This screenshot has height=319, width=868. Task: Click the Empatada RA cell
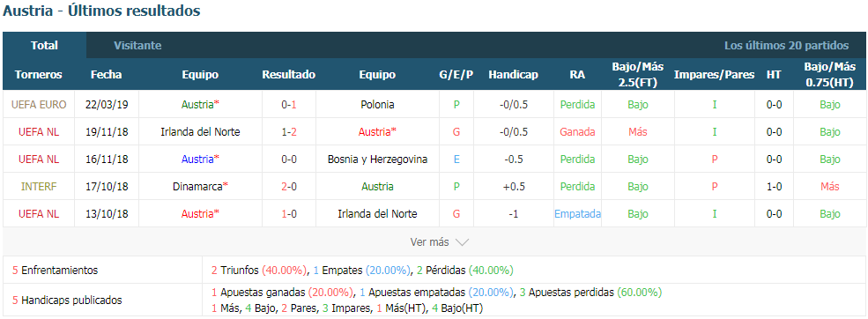click(x=577, y=214)
